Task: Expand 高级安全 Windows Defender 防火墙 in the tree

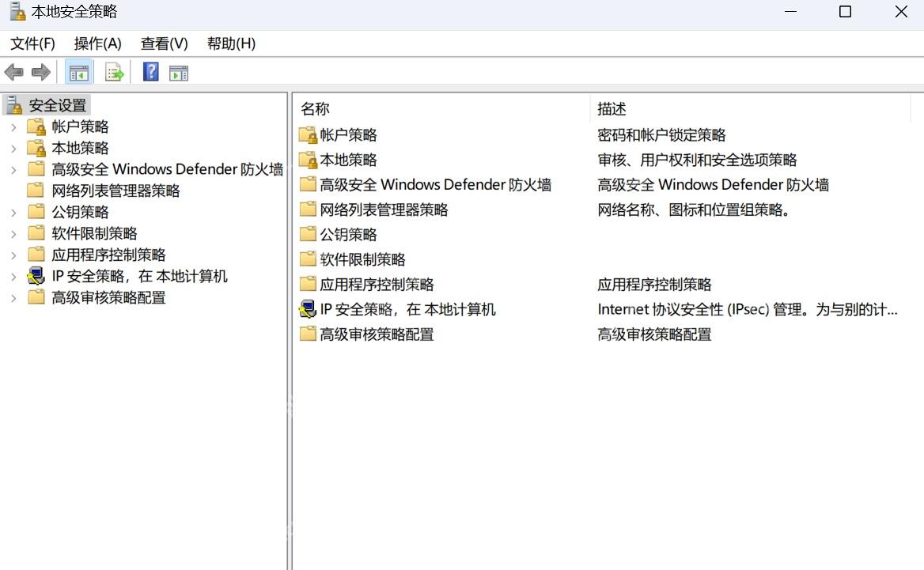Action: [13, 170]
